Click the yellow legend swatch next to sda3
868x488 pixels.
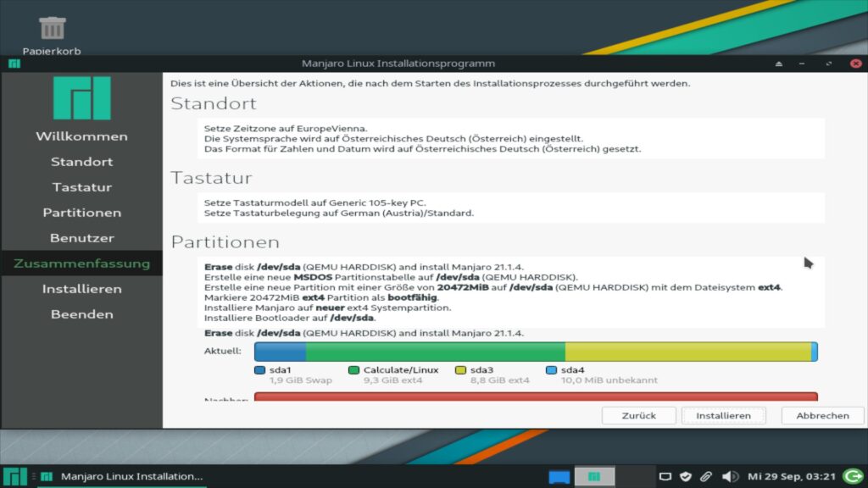pyautogui.click(x=460, y=370)
